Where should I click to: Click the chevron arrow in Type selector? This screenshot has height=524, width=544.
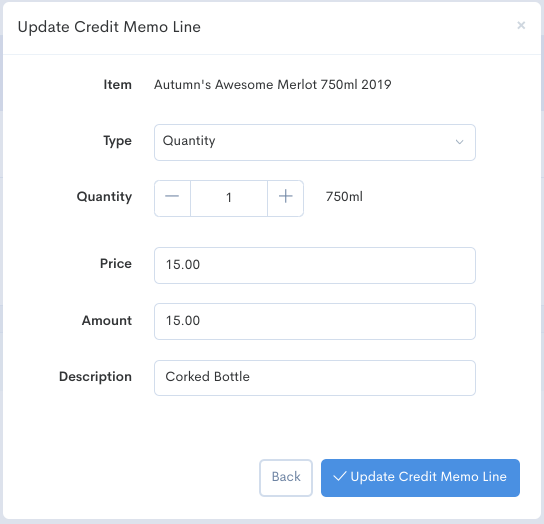[x=459, y=142]
